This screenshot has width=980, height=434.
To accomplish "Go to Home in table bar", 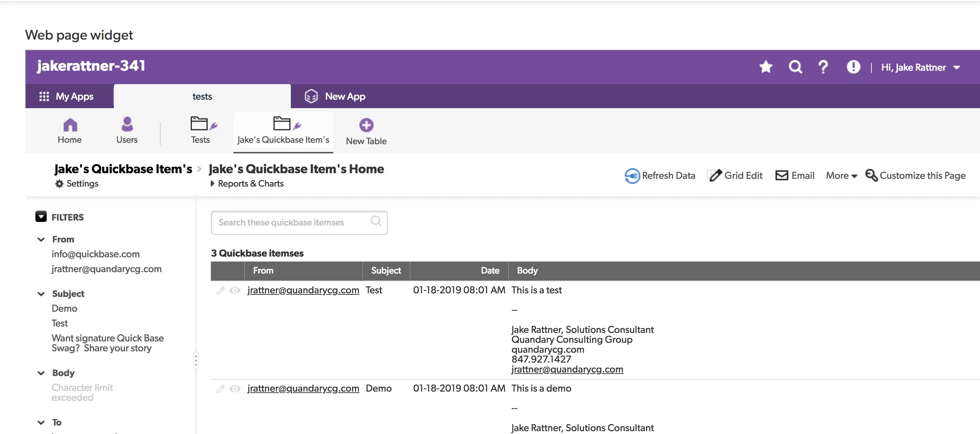I will (70, 131).
